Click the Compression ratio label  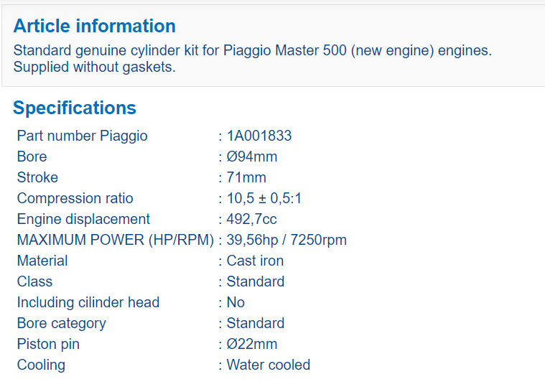(75, 198)
